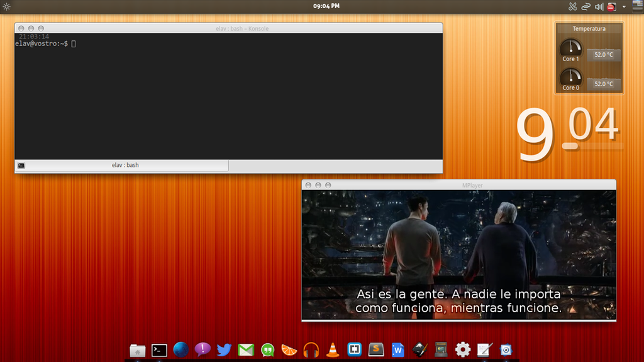Launch Clementine orange slice music player
The width and height of the screenshot is (644, 362).
pyautogui.click(x=289, y=350)
